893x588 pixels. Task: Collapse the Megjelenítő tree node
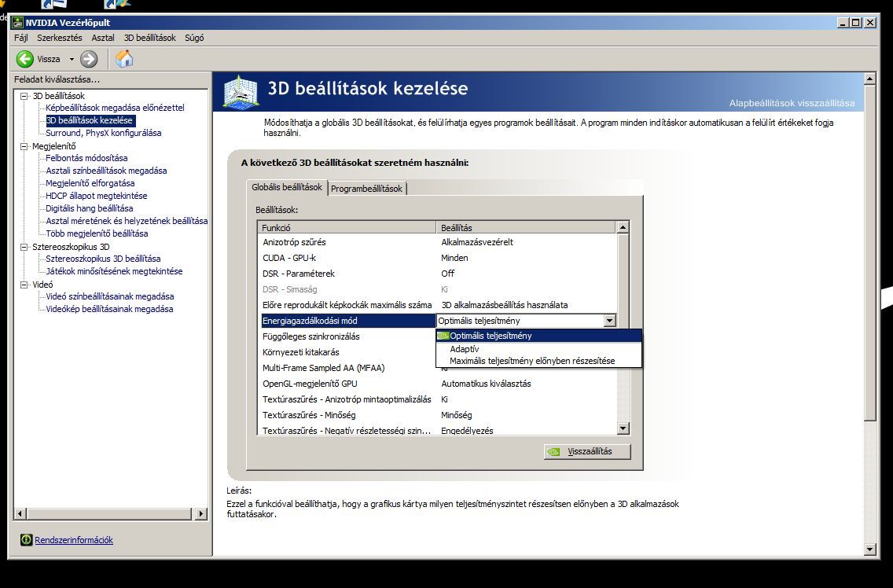point(24,146)
